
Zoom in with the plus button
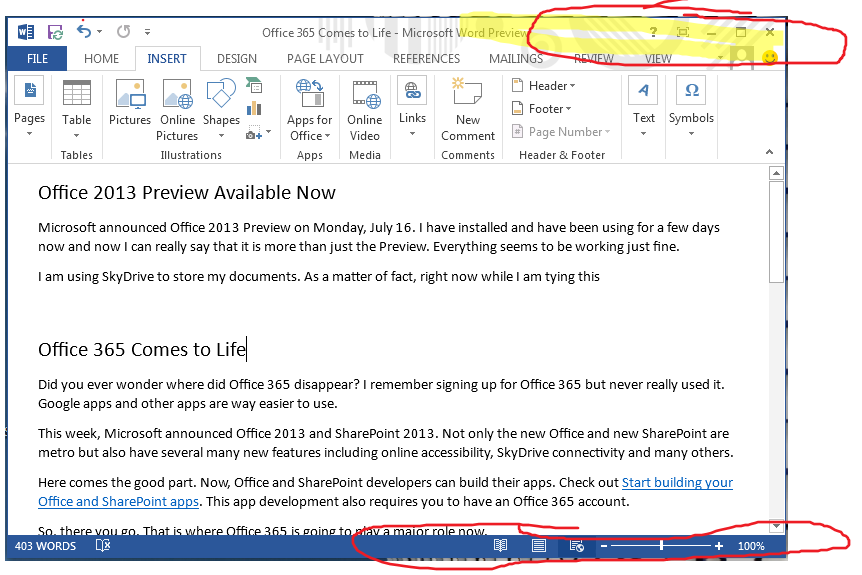coord(719,546)
